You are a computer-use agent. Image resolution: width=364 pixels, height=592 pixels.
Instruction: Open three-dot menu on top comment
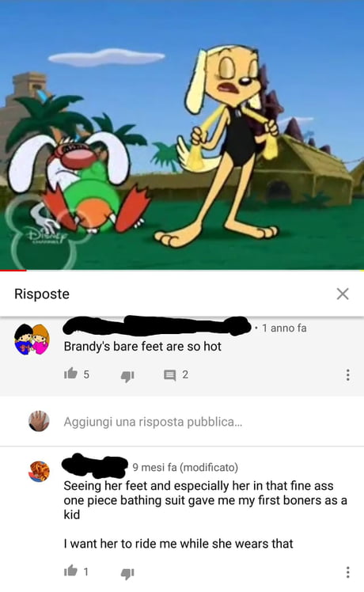347,374
